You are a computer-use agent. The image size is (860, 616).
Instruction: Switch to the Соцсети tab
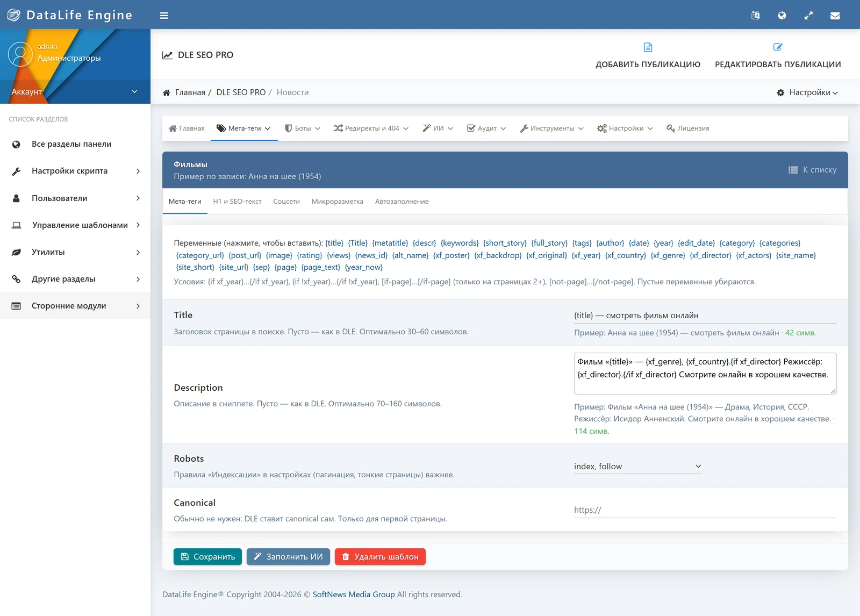286,202
